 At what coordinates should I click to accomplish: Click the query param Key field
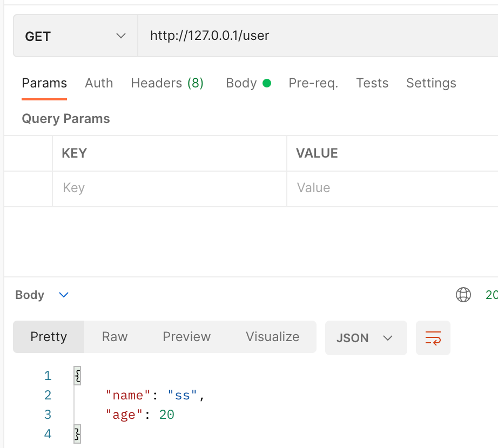tap(169, 188)
